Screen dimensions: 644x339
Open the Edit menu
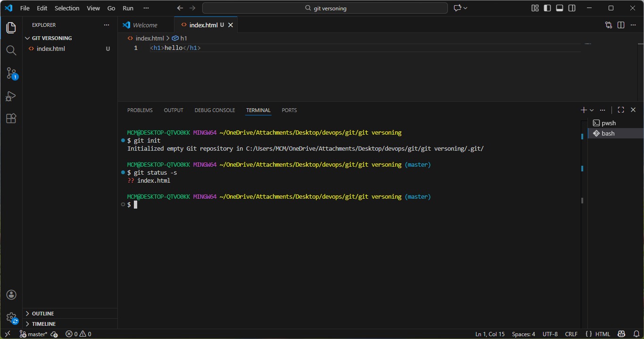click(x=42, y=8)
